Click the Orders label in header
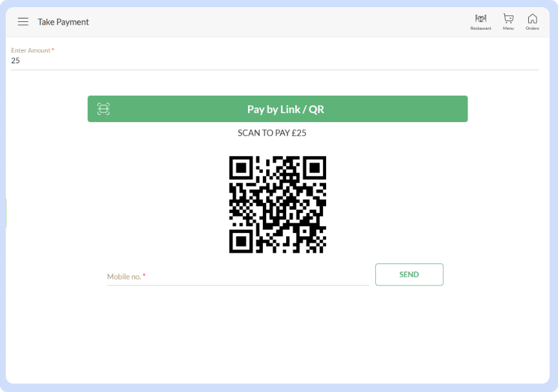The height and width of the screenshot is (392, 558). [532, 28]
